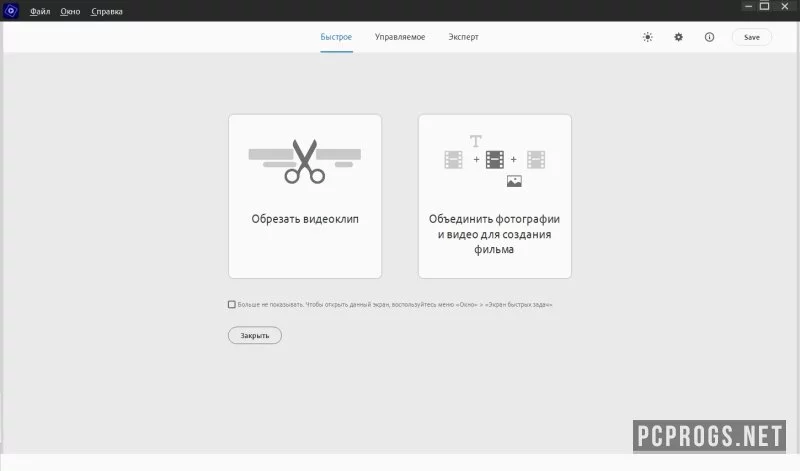
Task: Minimize the application window
Action: click(748, 7)
